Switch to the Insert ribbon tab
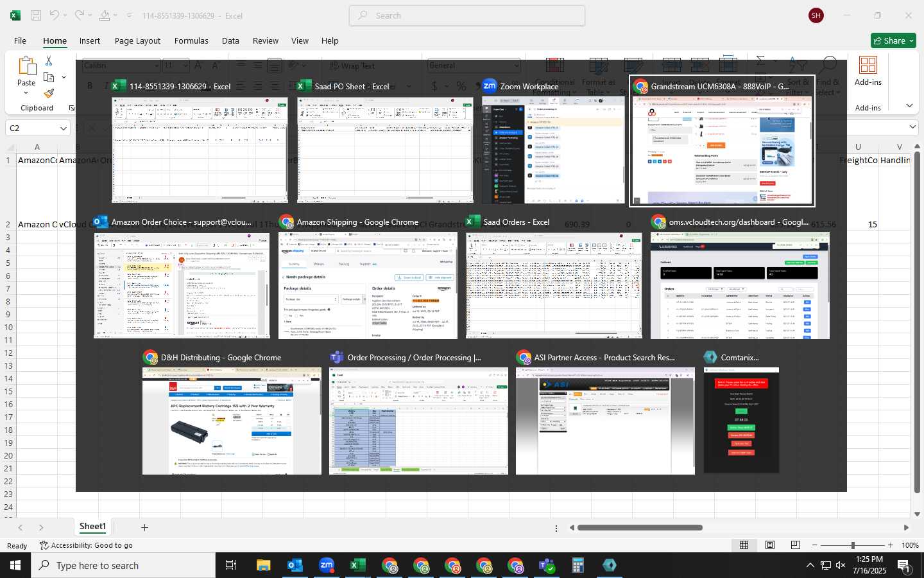This screenshot has height=578, width=924. pyautogui.click(x=90, y=40)
